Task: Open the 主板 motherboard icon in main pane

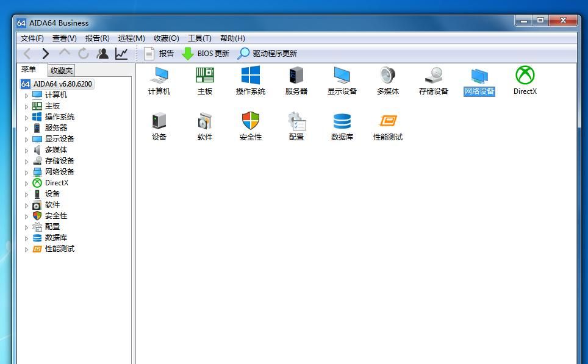Action: click(x=205, y=76)
